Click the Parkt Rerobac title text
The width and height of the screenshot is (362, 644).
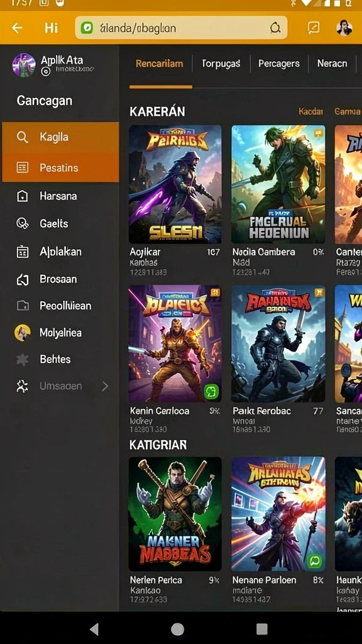point(262,411)
